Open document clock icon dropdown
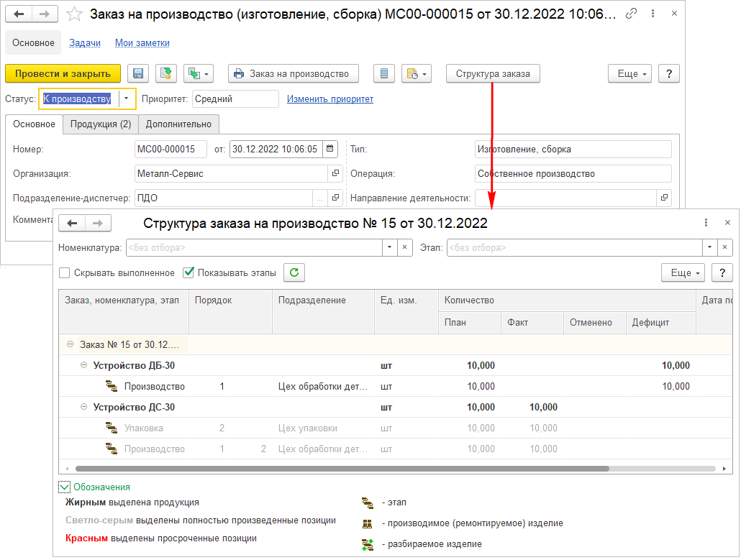This screenshot has height=560, width=741. (x=417, y=73)
